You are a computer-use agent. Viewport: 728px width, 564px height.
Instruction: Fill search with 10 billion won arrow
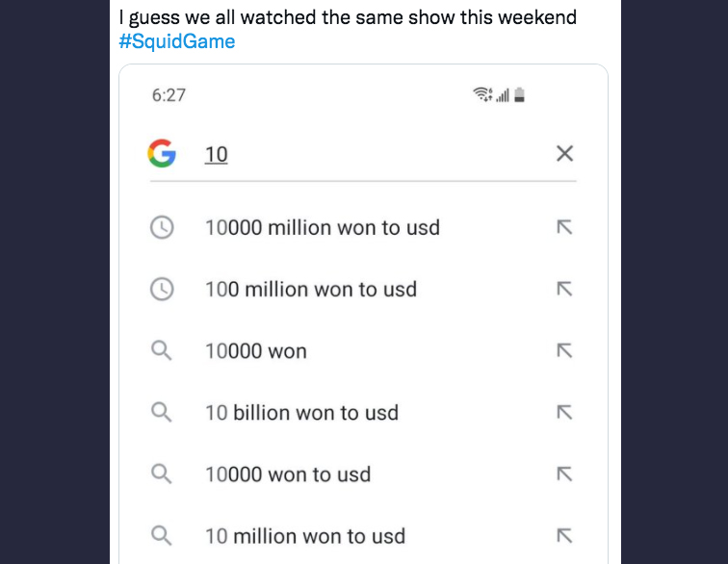click(x=564, y=413)
